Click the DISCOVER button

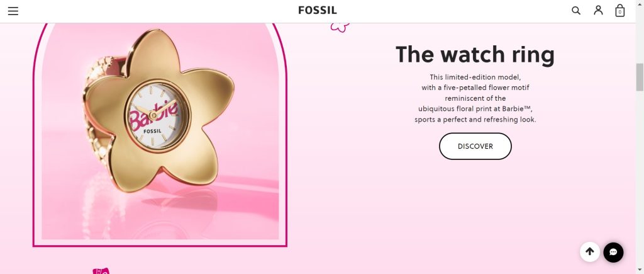tap(475, 146)
